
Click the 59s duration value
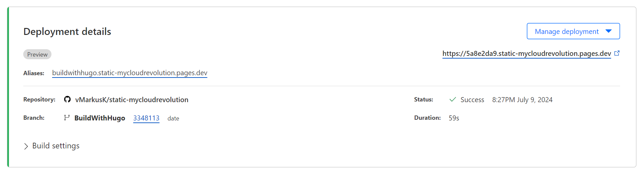(454, 118)
